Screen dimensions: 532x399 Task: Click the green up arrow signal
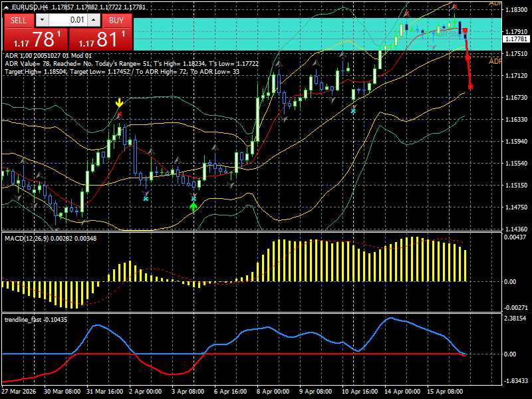coord(194,207)
